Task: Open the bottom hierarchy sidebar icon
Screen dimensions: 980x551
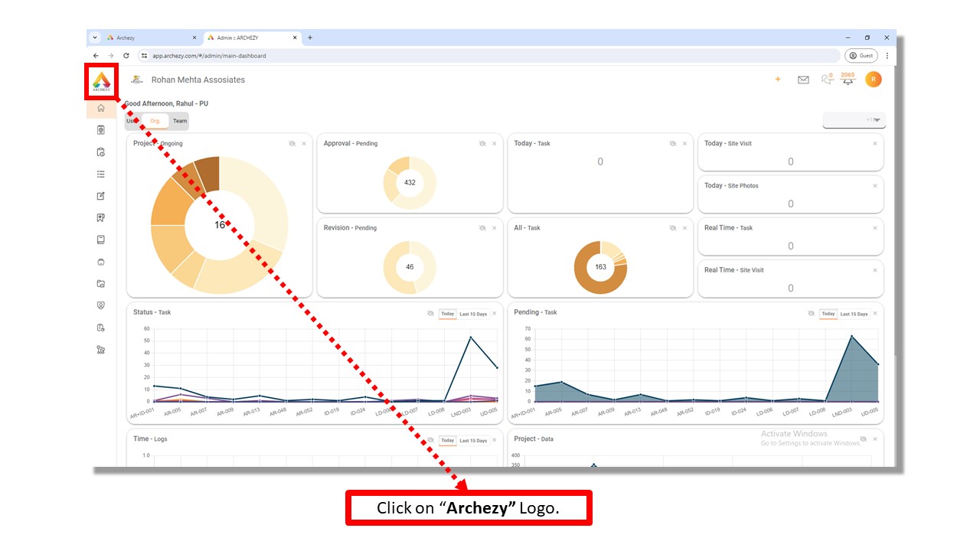Action: [101, 350]
